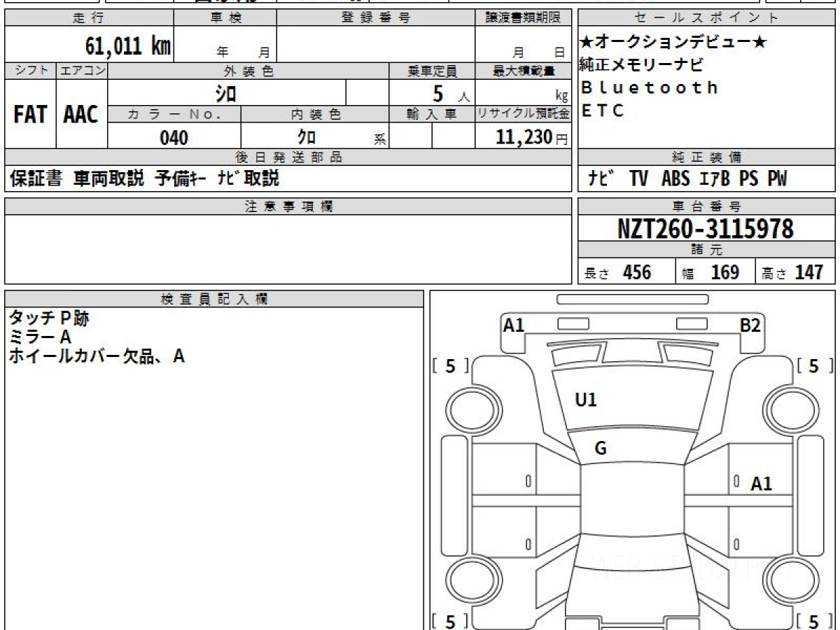This screenshot has height=630, width=840.
Task: Click the 諸元 header
Action: coord(707,250)
